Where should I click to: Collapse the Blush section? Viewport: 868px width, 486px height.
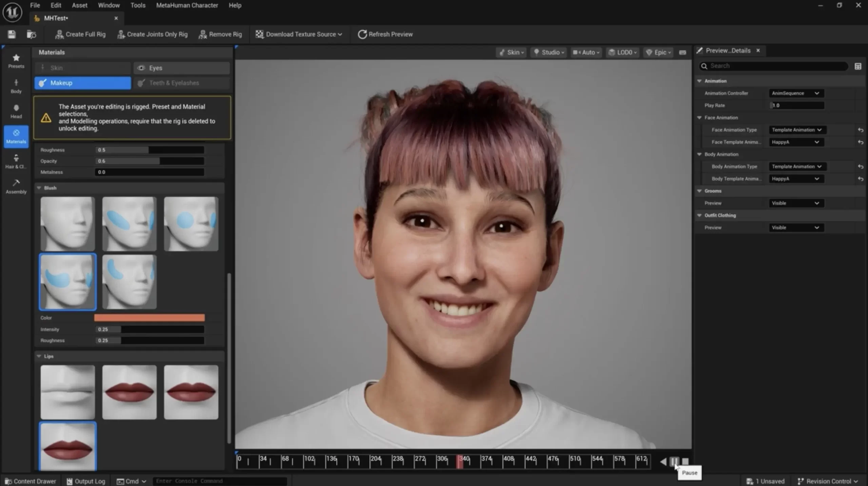[x=39, y=188]
